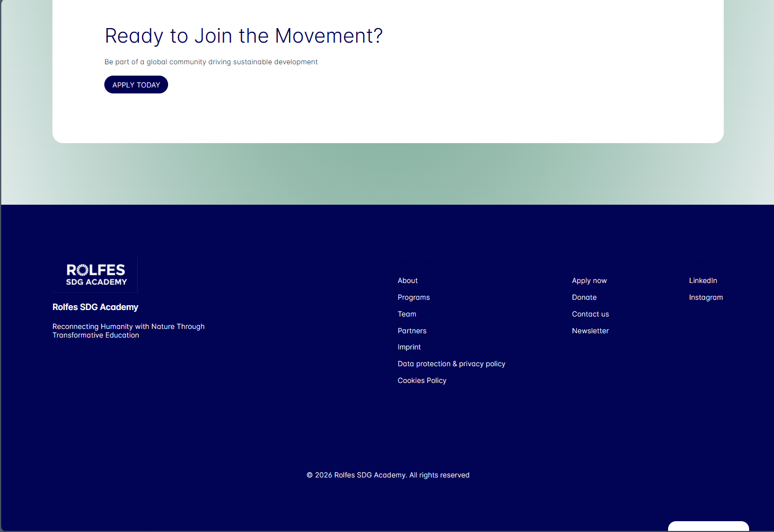The width and height of the screenshot is (774, 532).
Task: Select the Partners footer link
Action: tap(412, 331)
